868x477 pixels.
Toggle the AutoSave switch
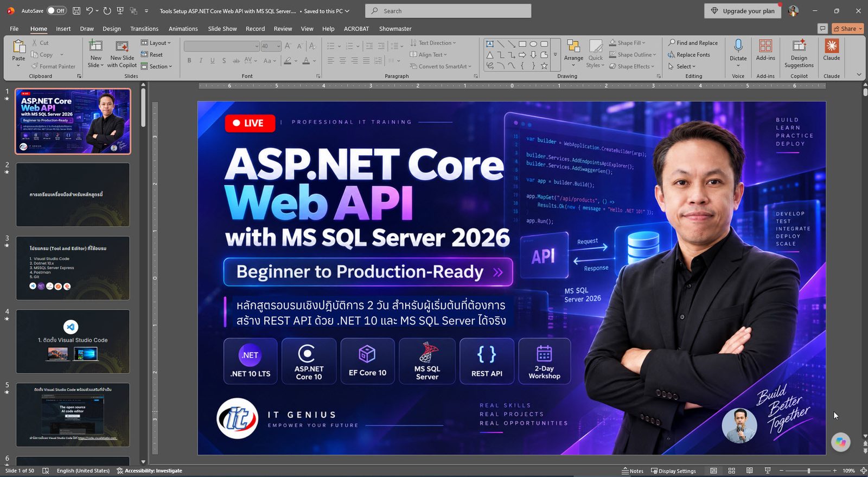pos(56,10)
